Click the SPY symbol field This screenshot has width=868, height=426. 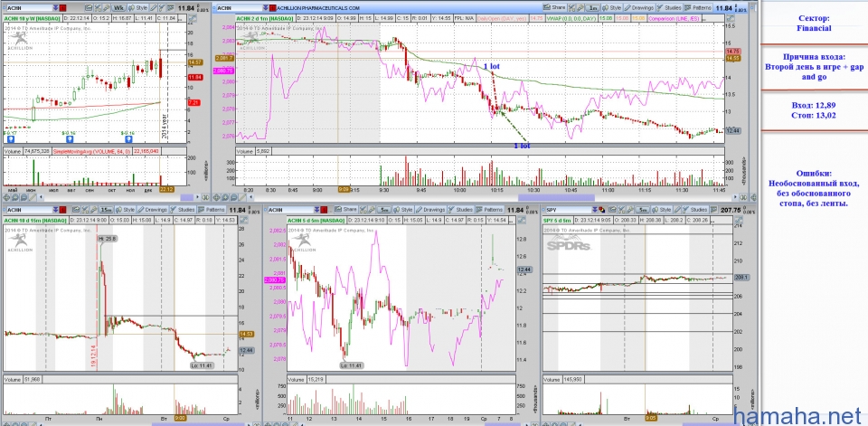pyautogui.click(x=569, y=210)
